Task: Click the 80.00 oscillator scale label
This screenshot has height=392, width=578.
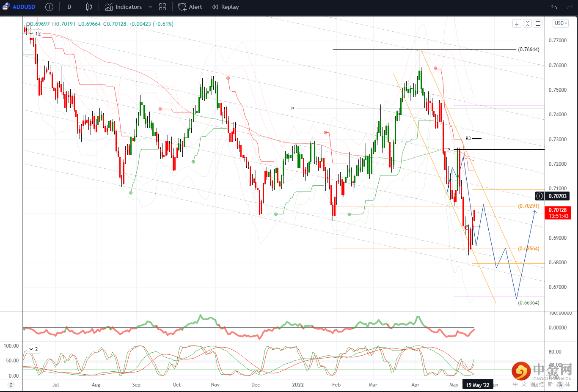Action: pos(555,352)
